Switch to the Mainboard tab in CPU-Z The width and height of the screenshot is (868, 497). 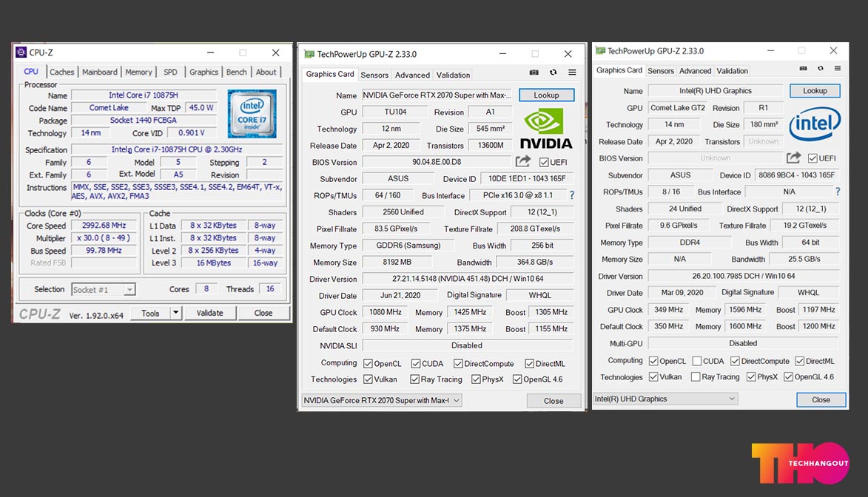click(100, 72)
